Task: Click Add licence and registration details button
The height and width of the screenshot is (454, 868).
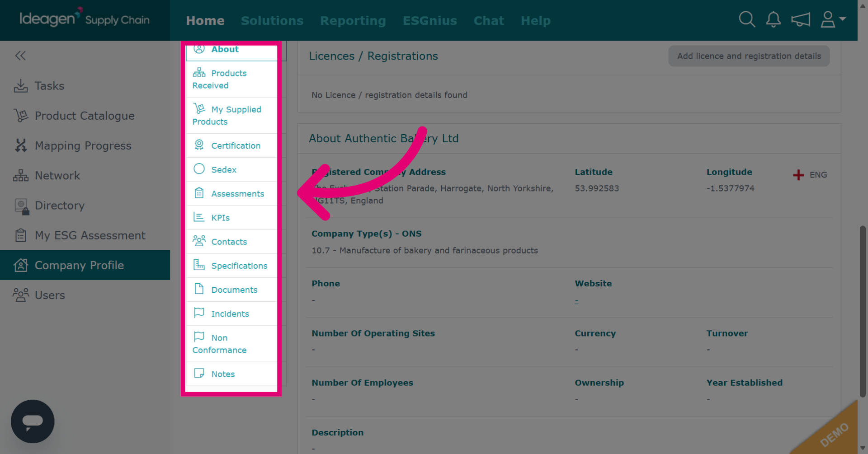Action: [749, 56]
